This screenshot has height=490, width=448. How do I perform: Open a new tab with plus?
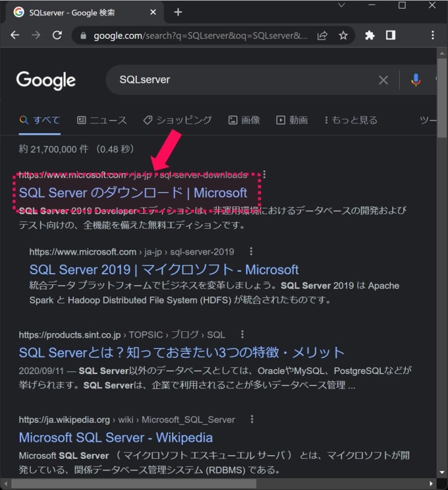[178, 12]
